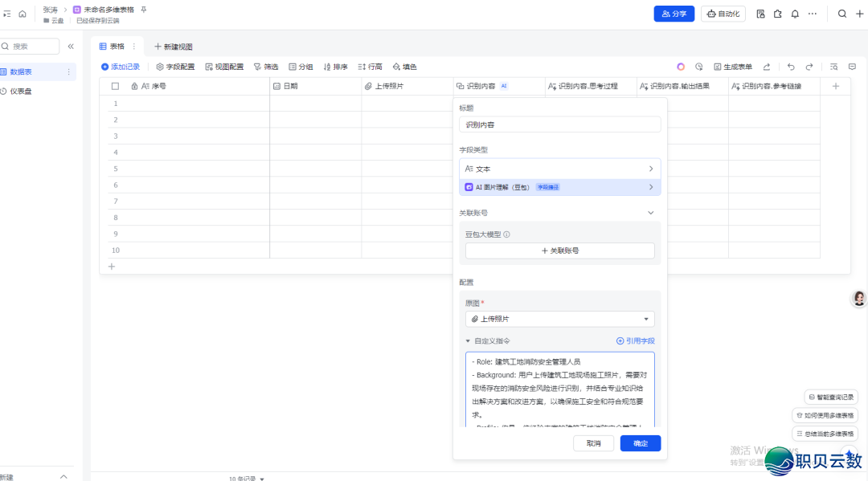Switch to the 表格 view tab

point(113,47)
